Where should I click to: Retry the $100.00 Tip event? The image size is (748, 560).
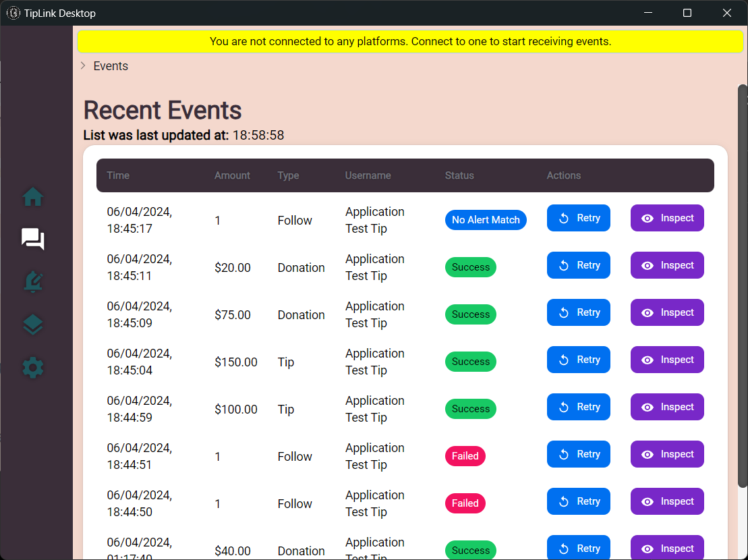(578, 407)
